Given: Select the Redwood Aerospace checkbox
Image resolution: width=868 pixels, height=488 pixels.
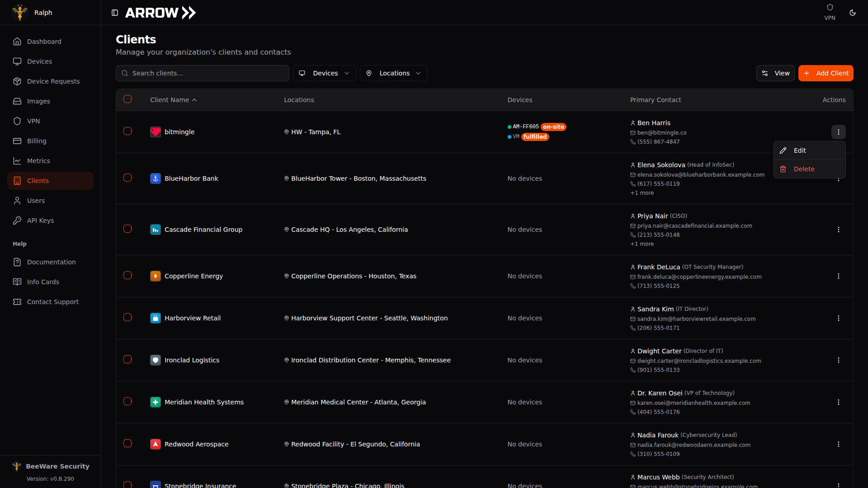Looking at the screenshot, I should pyautogui.click(x=127, y=443).
